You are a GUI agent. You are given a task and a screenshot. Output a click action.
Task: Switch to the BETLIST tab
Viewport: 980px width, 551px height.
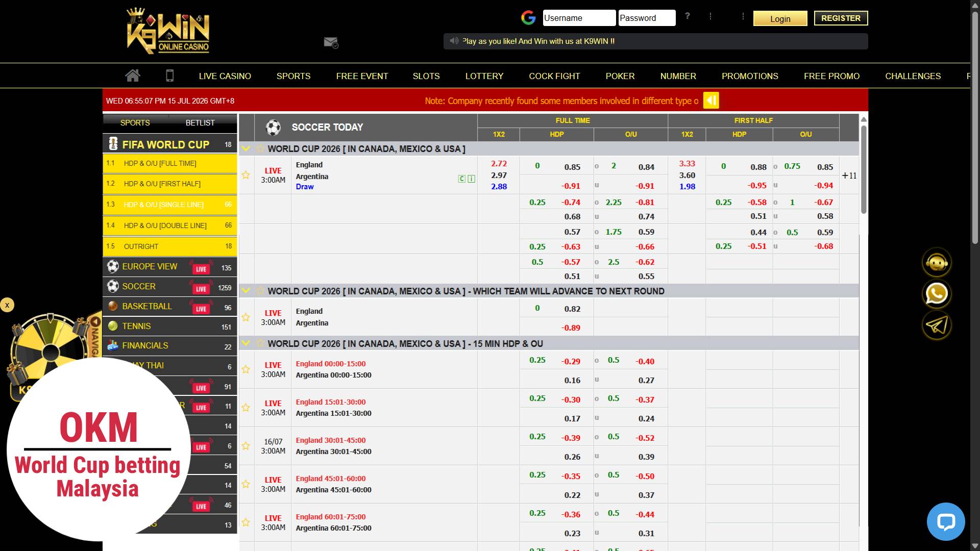(200, 122)
